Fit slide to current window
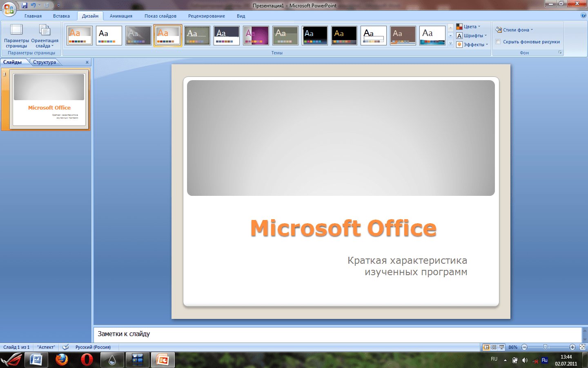Viewport: 588px width, 368px height. (x=583, y=347)
